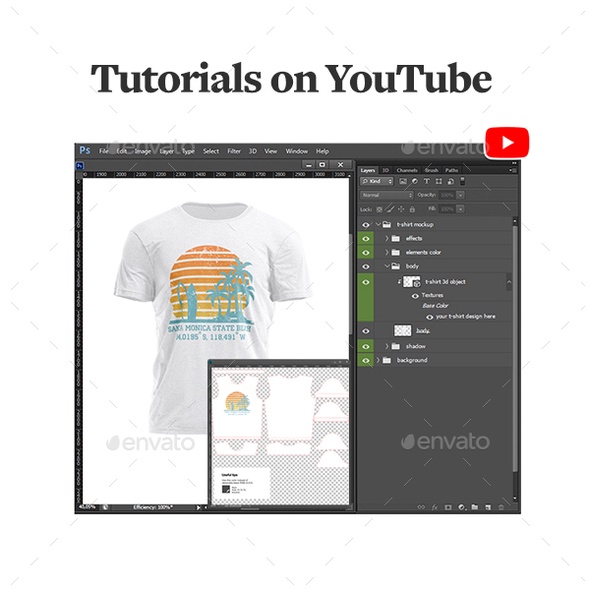The image size is (590, 590).
Task: Click the 'Efficiency: 100%' status readout
Action: [153, 508]
